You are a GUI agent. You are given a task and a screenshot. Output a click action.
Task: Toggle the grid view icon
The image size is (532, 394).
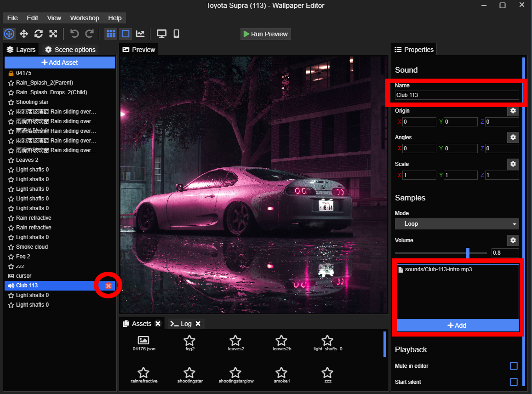[111, 34]
